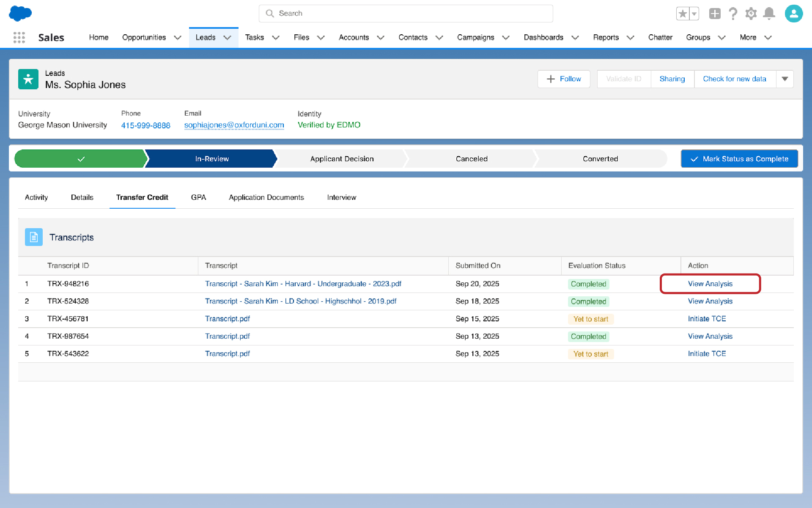Open the notifications bell
Screen dimensions: 812x508
(769, 14)
